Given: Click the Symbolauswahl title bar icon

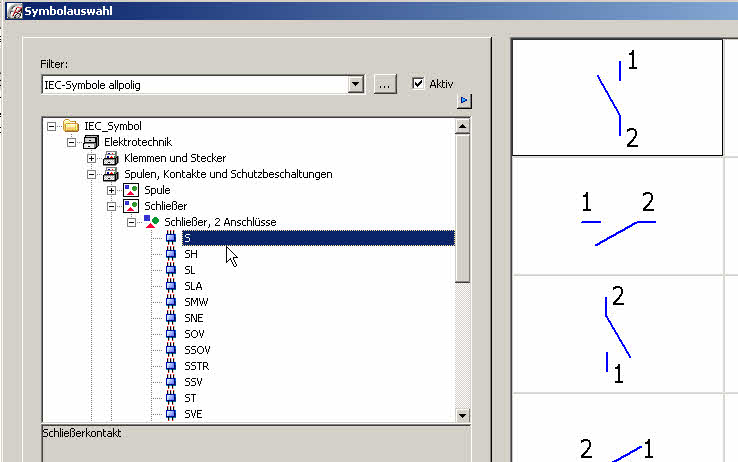Looking at the screenshot, I should (15, 11).
